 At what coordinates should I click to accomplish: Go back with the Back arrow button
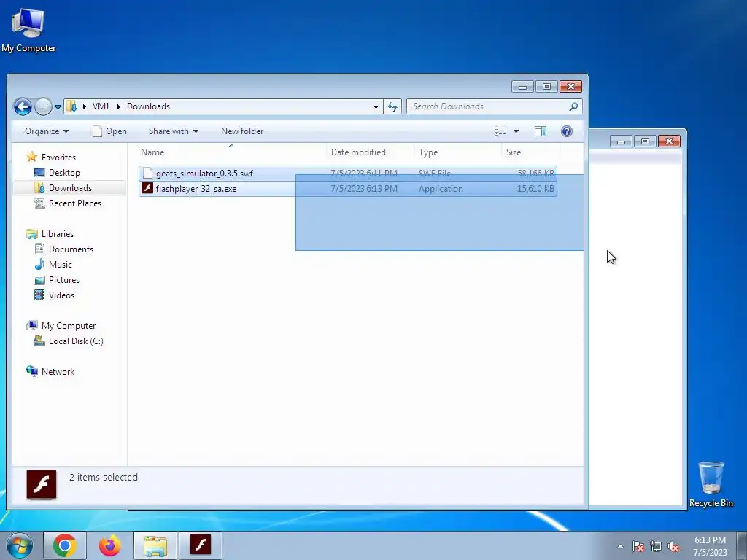23,106
